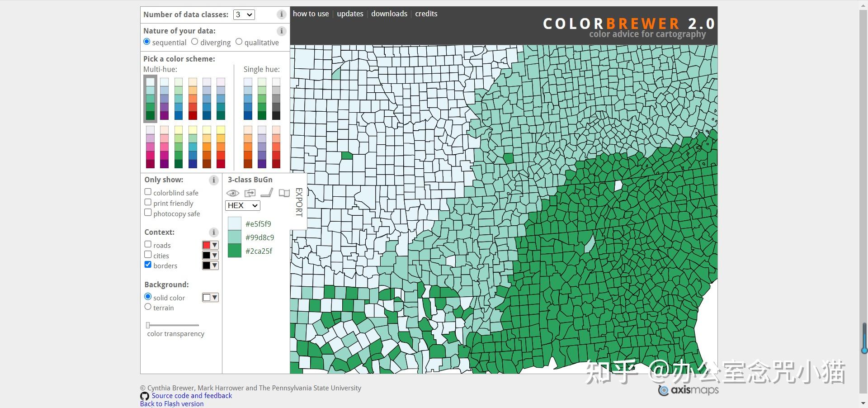Click the open book icon near EXPORT
Image resolution: width=868 pixels, height=408 pixels.
click(284, 193)
